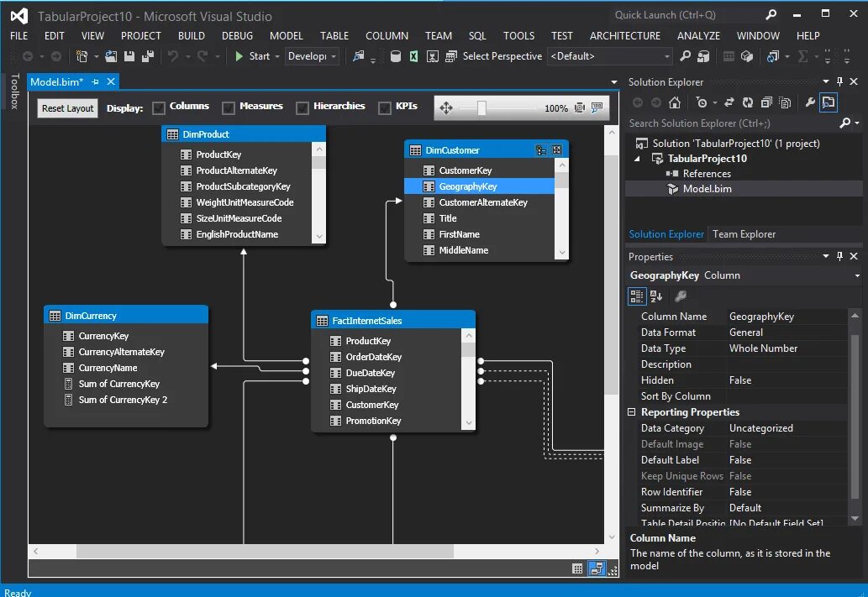Click the Analyze in Excel icon
Viewport: 868px width, 597px height.
(x=413, y=56)
